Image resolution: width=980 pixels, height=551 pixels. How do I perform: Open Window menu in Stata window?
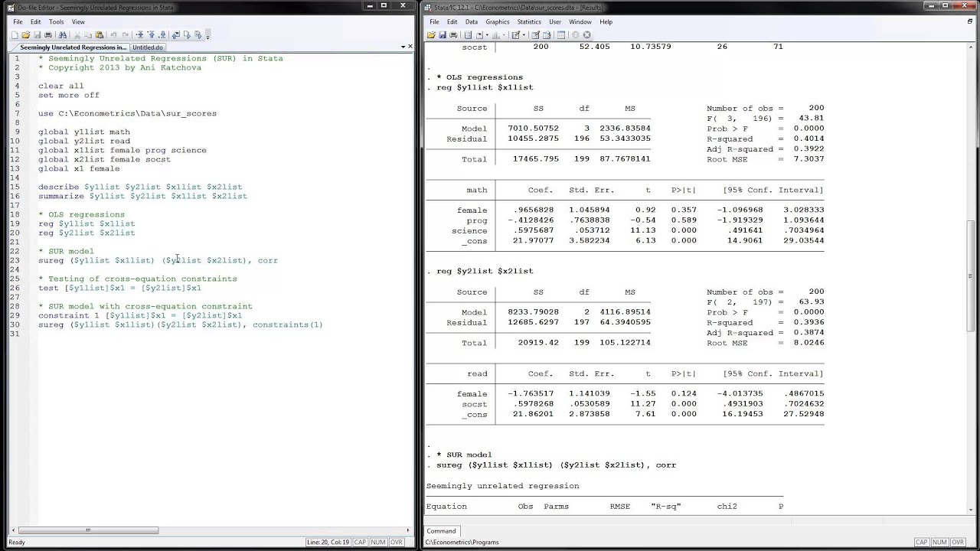pos(580,22)
